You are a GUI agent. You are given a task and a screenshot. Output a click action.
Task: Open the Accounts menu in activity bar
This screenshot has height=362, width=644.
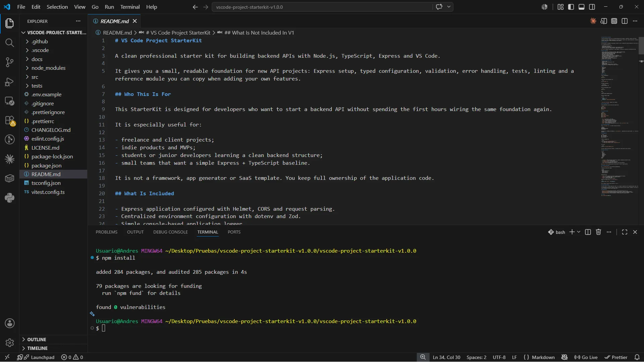(9, 323)
